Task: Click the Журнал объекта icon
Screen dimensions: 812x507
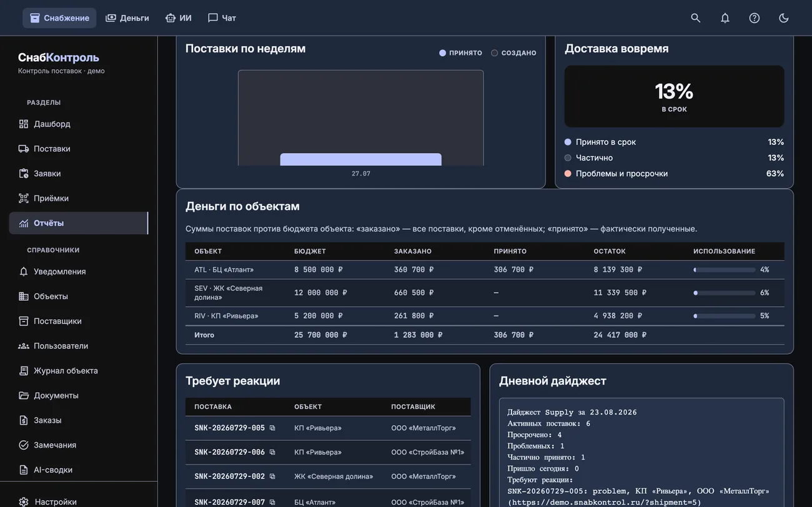Action: pyautogui.click(x=24, y=371)
